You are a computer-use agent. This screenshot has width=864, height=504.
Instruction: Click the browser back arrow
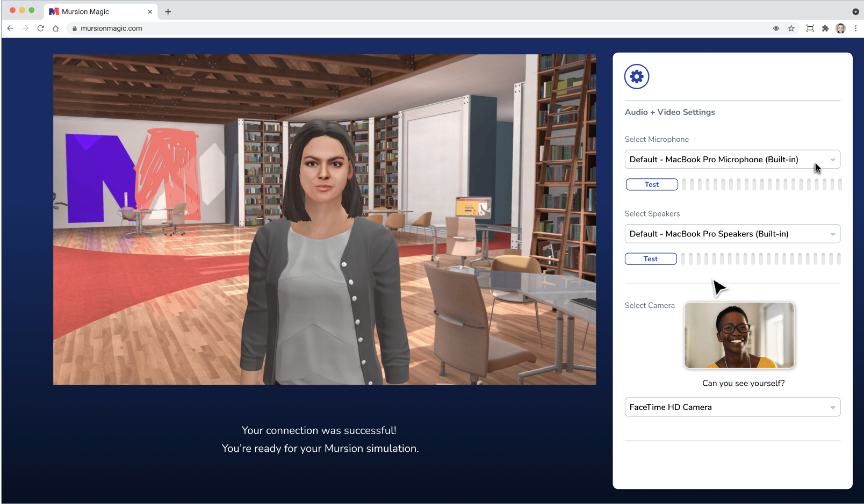pyautogui.click(x=10, y=28)
